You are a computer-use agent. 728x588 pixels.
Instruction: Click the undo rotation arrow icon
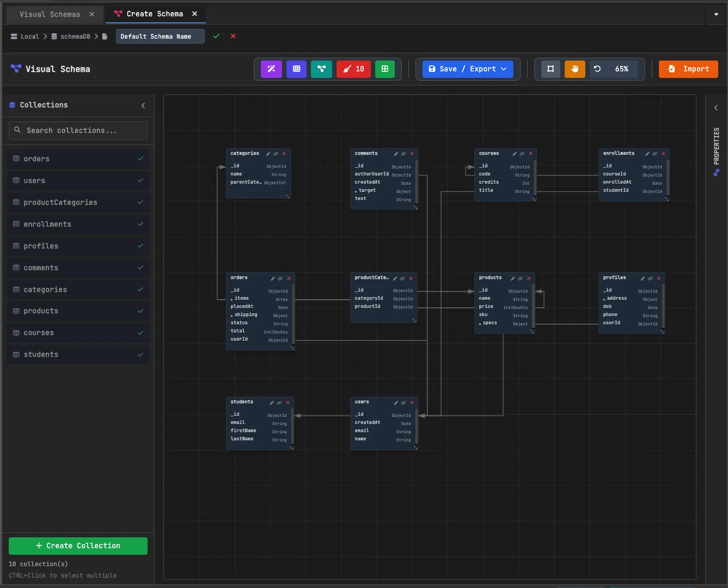pos(597,69)
